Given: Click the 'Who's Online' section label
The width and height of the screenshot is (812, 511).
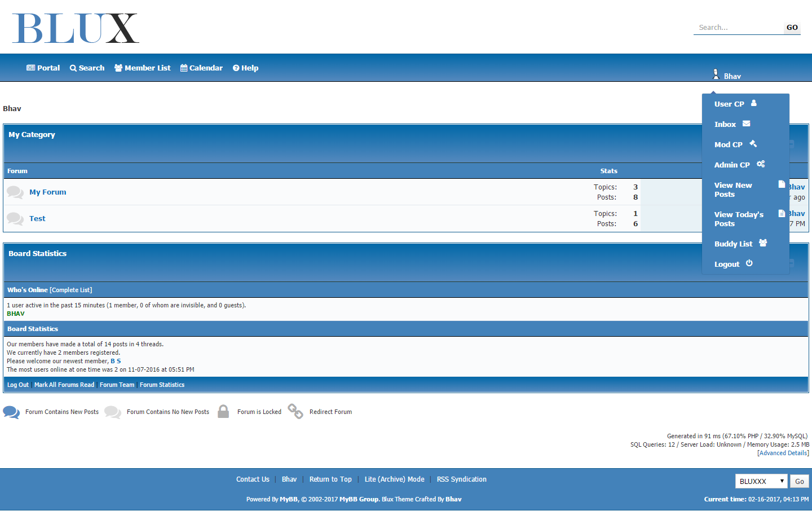Looking at the screenshot, I should [28, 290].
